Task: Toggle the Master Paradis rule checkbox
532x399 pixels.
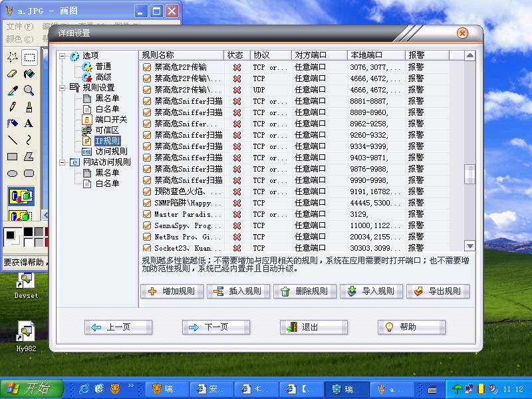Action: click(x=148, y=214)
